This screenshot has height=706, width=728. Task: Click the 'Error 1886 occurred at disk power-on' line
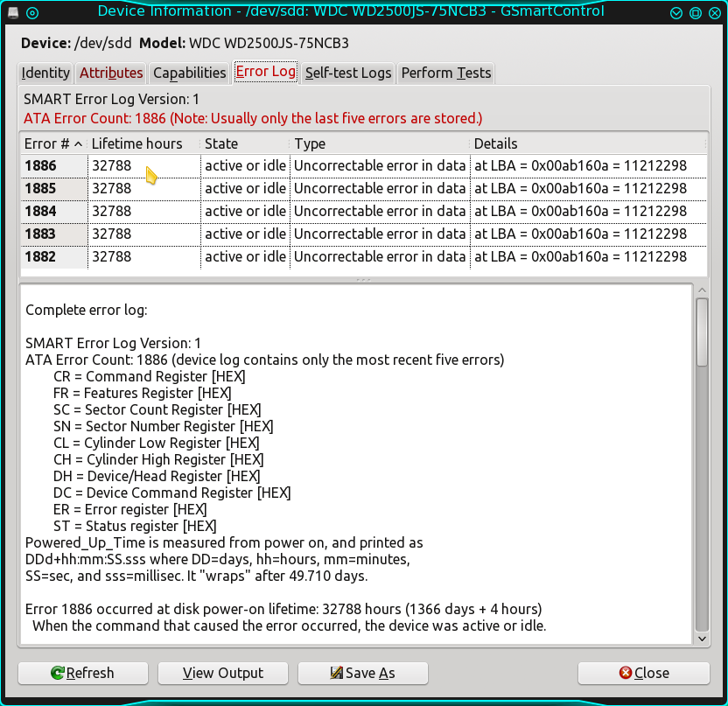pyautogui.click(x=283, y=609)
